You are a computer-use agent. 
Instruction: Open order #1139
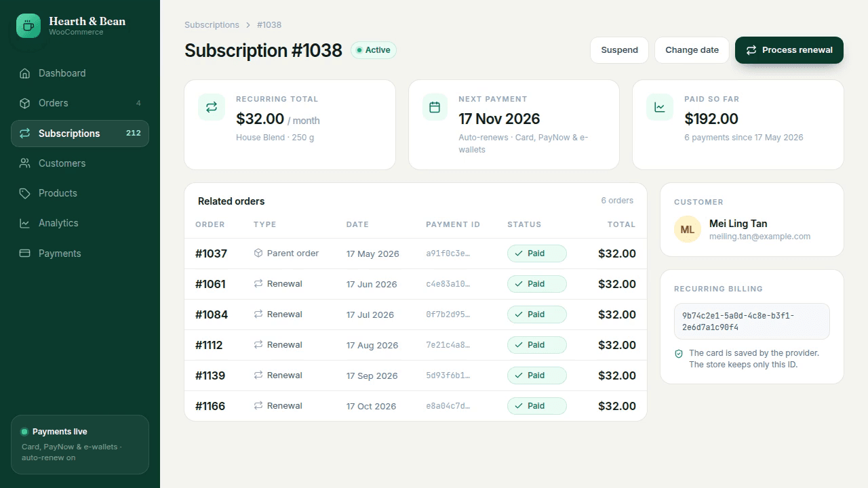[x=210, y=375]
